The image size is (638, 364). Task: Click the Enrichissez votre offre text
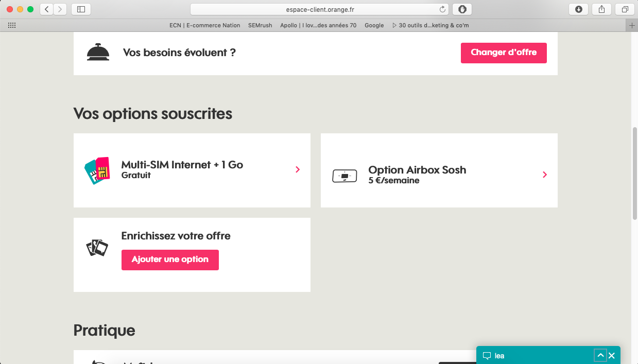(x=176, y=236)
